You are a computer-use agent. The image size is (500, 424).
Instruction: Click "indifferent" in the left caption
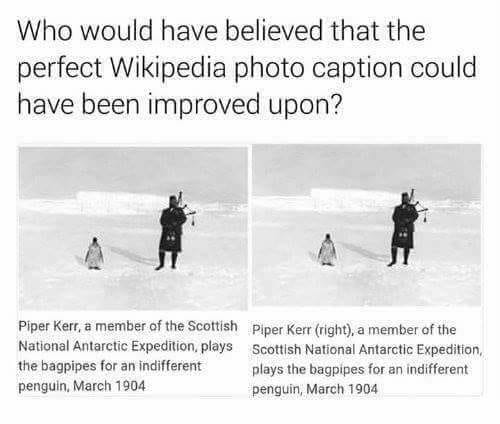[x=170, y=366]
